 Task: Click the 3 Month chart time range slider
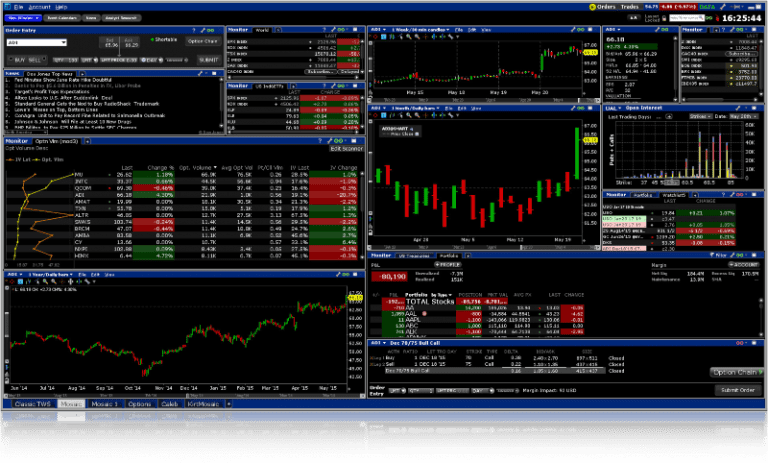(x=484, y=247)
